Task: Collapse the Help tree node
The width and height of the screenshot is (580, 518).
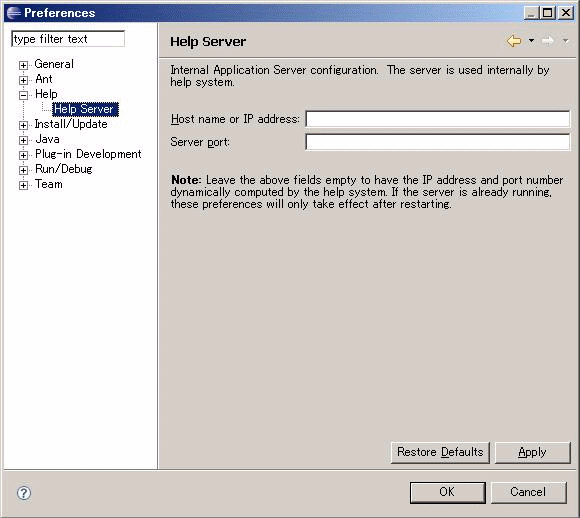Action: click(23, 95)
